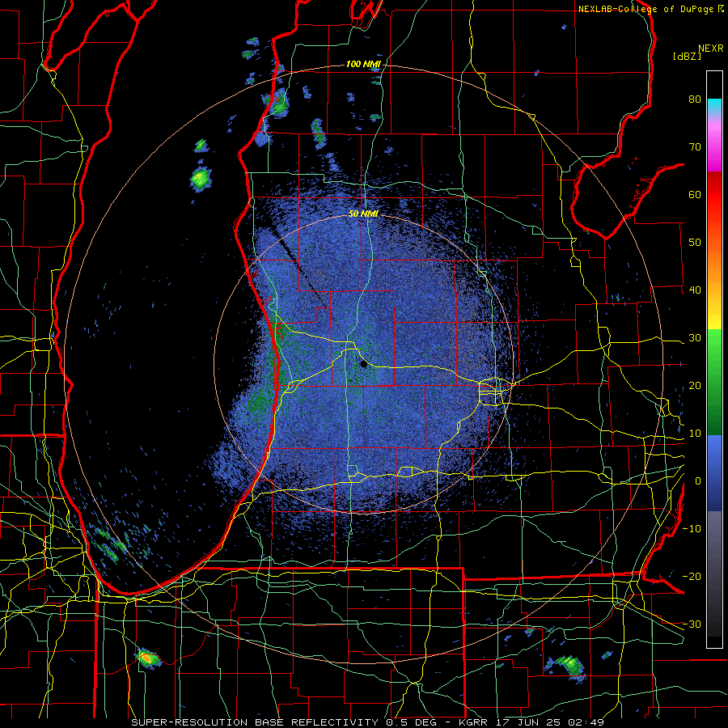Click the Super-Resolution Base Reflectivity caption
728x728 pixels.
367,722
